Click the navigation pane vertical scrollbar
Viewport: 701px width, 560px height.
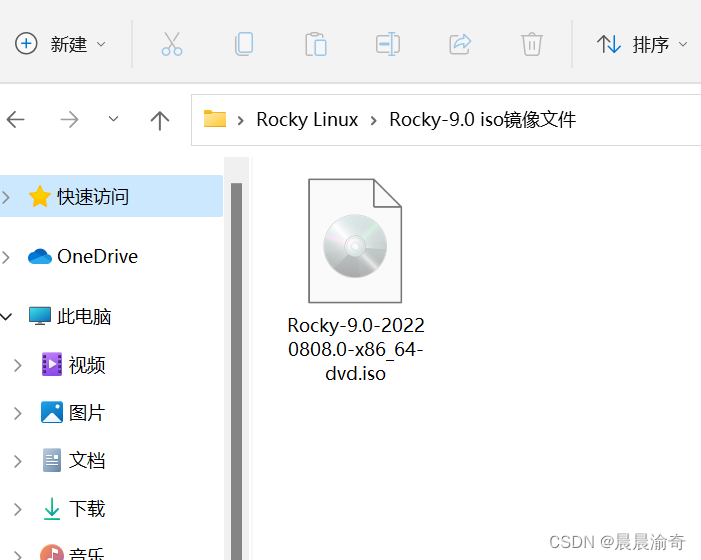point(236,371)
